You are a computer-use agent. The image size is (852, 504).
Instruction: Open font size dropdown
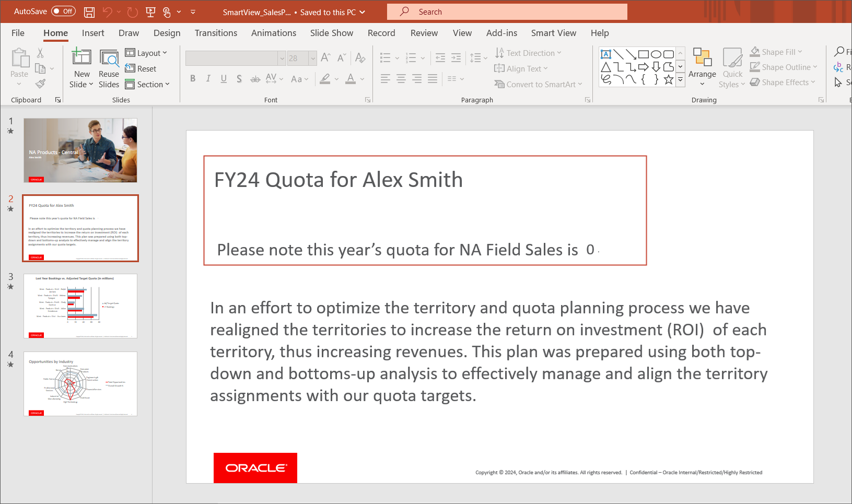pos(312,58)
